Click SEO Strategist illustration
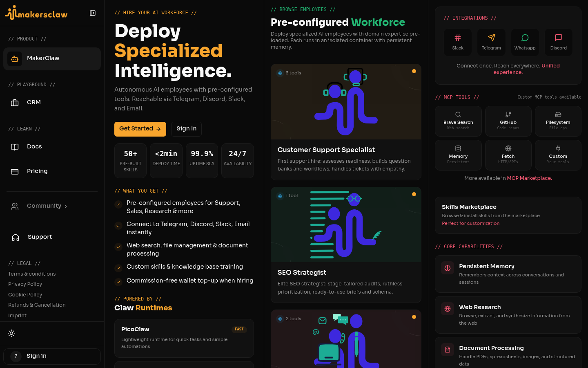The width and height of the screenshot is (588, 368). tap(346, 224)
